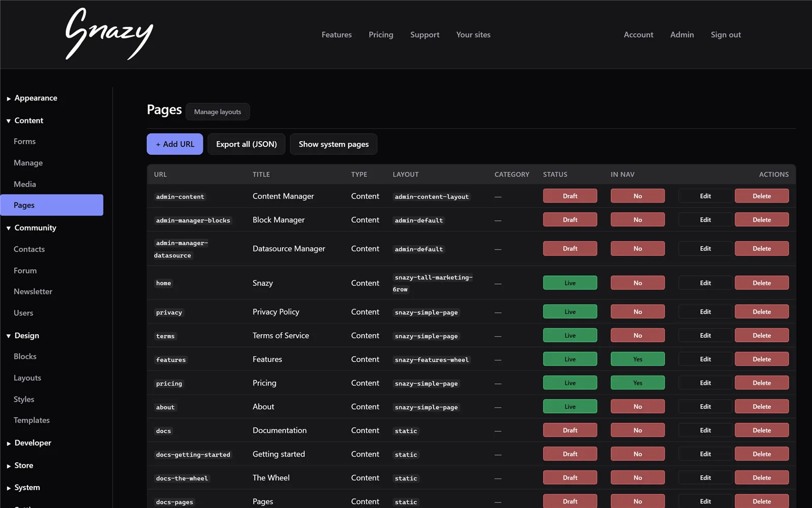Toggle Draft status for admin-content page
This screenshot has width=812, height=508.
pyautogui.click(x=570, y=196)
